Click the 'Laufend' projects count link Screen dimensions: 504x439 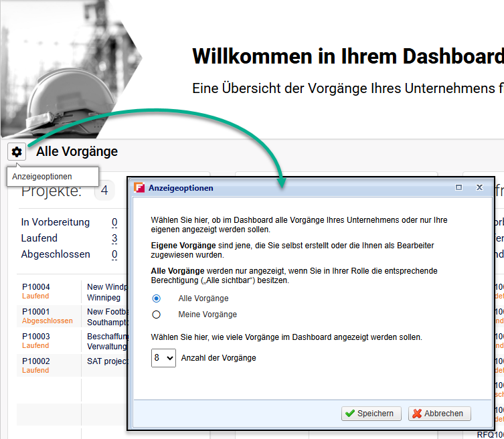pyautogui.click(x=114, y=238)
